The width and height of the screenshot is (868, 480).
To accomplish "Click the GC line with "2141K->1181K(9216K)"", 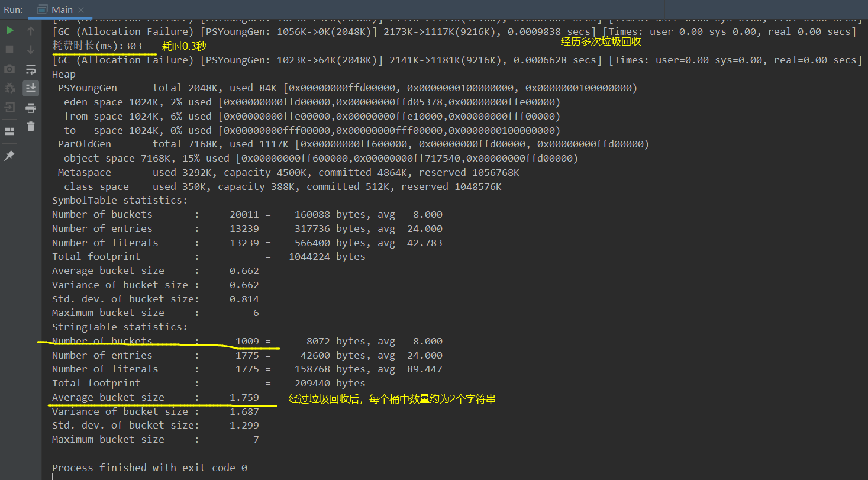I will [x=457, y=60].
